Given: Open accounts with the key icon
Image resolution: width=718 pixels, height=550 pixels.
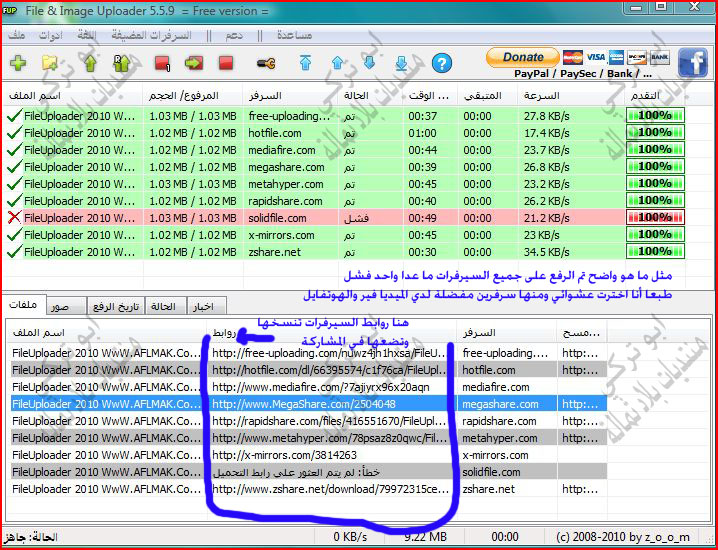Looking at the screenshot, I should point(266,63).
